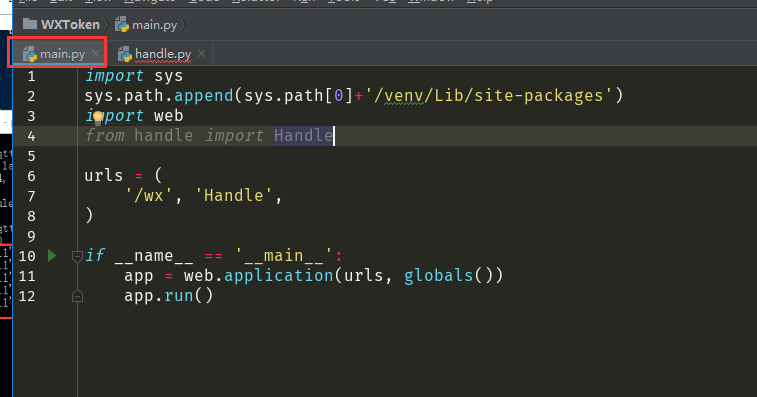Switch to the handle.py editor tab

[163, 54]
